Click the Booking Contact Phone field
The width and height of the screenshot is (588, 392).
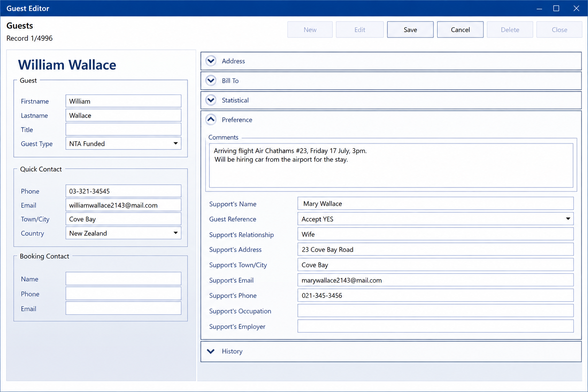tap(123, 294)
